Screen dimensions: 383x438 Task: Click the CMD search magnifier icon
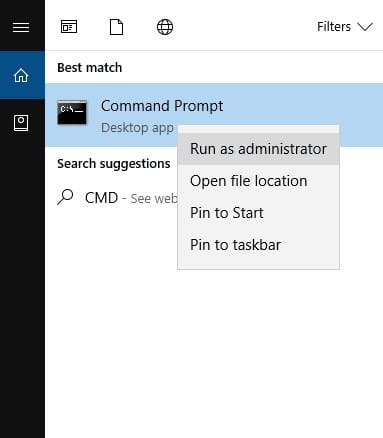[65, 197]
